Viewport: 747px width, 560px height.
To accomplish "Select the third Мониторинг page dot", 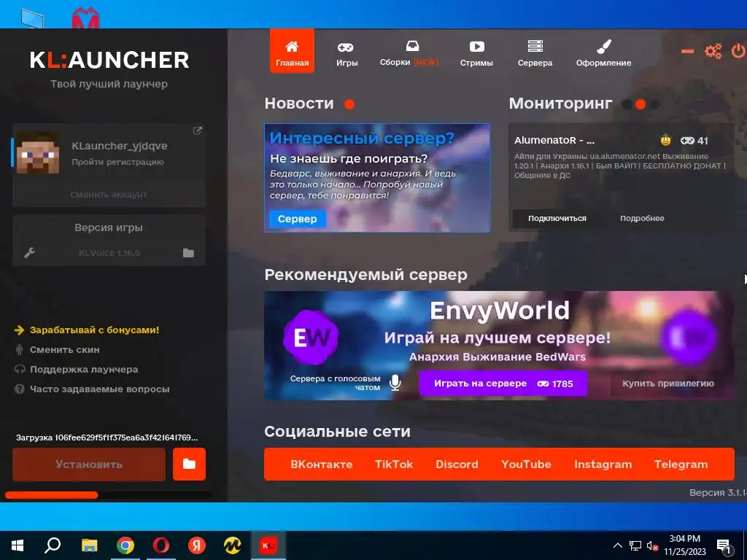I will 654,104.
